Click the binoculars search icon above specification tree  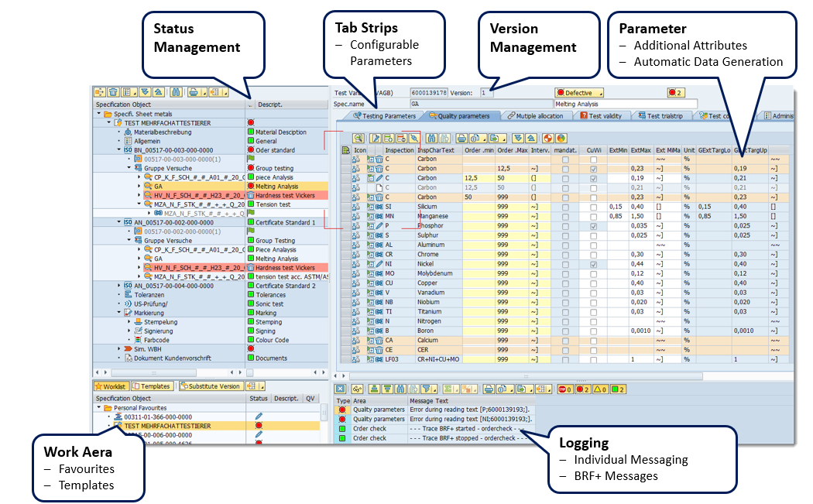pos(176,92)
